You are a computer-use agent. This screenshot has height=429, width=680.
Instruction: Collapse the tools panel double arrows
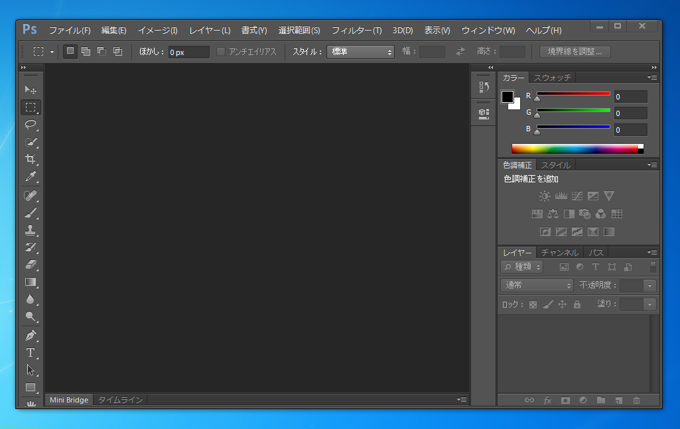pyautogui.click(x=23, y=68)
